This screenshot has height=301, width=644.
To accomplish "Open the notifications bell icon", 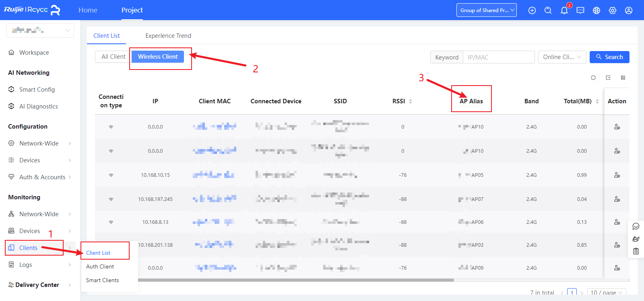I will click(x=564, y=10).
